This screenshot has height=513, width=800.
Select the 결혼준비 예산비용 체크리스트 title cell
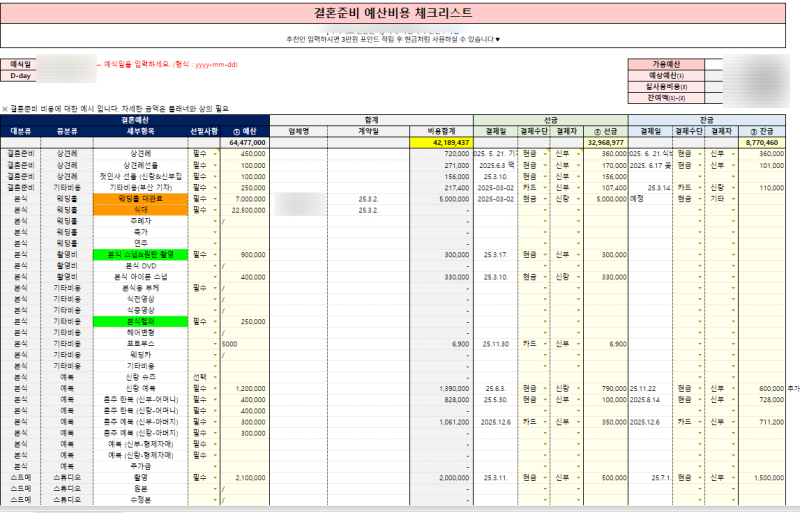point(393,13)
